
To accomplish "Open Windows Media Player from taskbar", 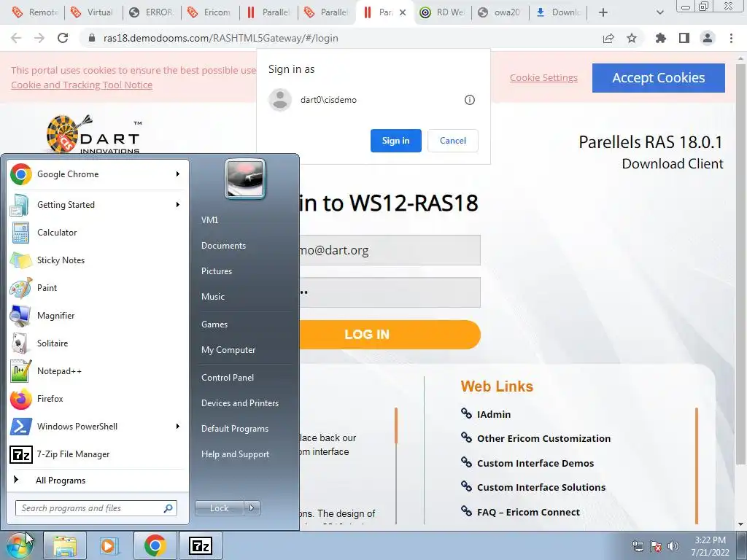I will coord(109,545).
